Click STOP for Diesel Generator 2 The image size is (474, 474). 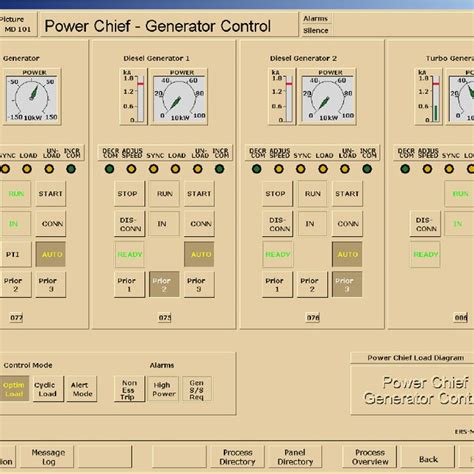277,194
